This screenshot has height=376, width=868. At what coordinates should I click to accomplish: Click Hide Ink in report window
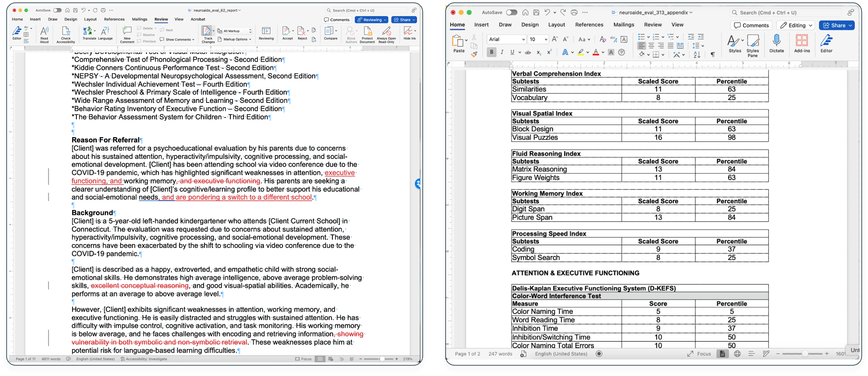pos(409,33)
